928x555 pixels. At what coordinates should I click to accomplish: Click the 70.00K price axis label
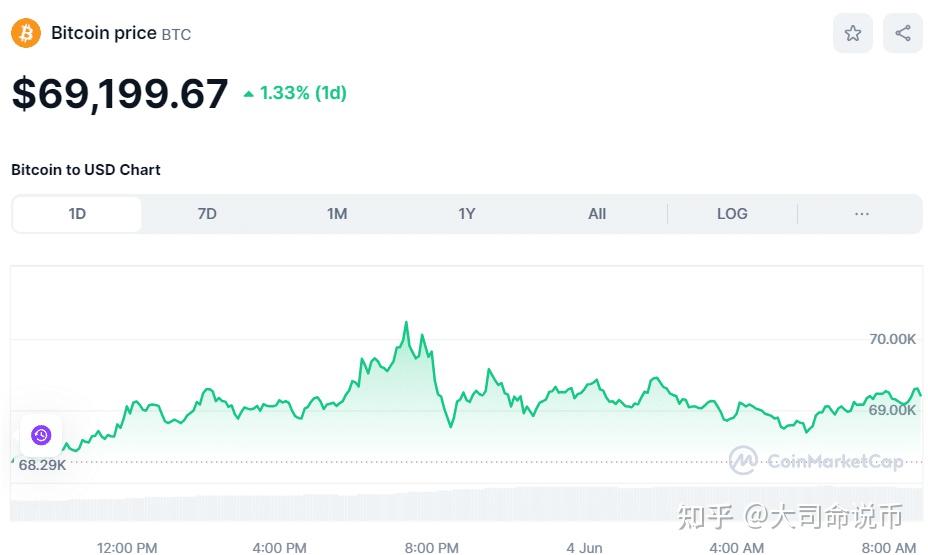click(x=892, y=339)
